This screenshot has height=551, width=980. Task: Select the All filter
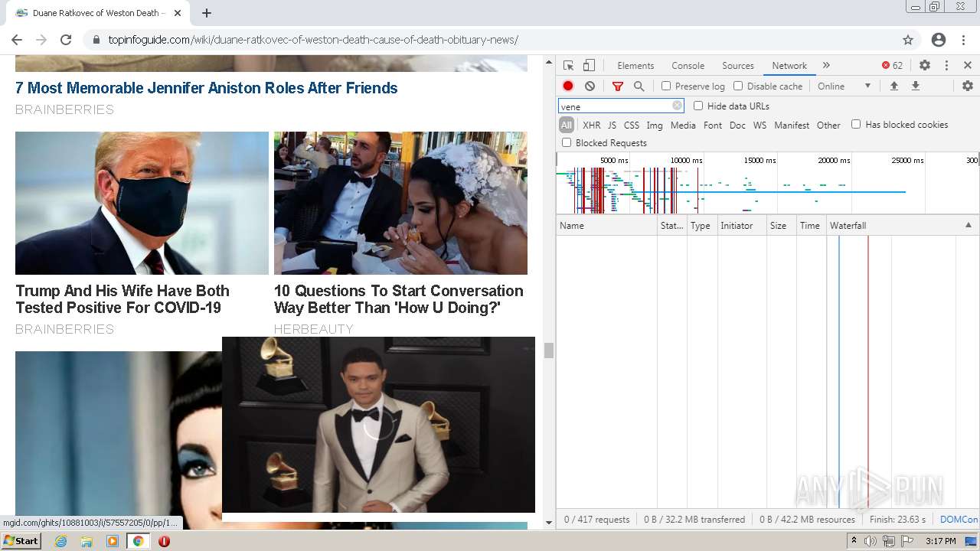(567, 126)
